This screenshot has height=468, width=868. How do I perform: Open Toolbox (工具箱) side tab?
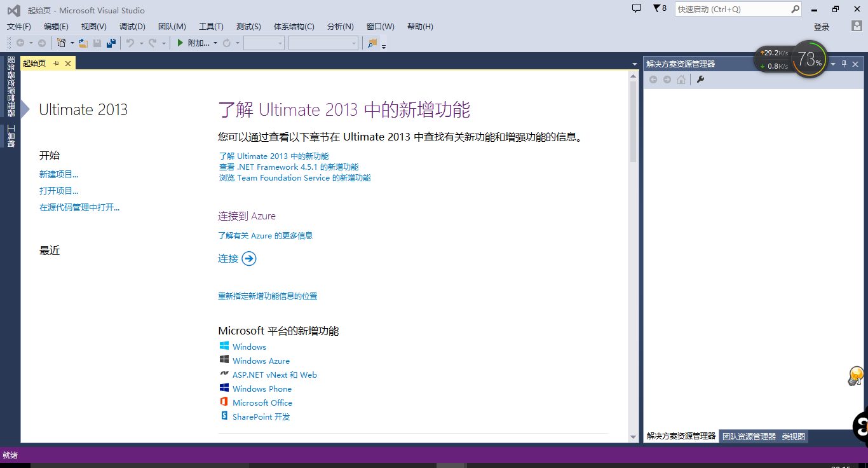click(10, 135)
